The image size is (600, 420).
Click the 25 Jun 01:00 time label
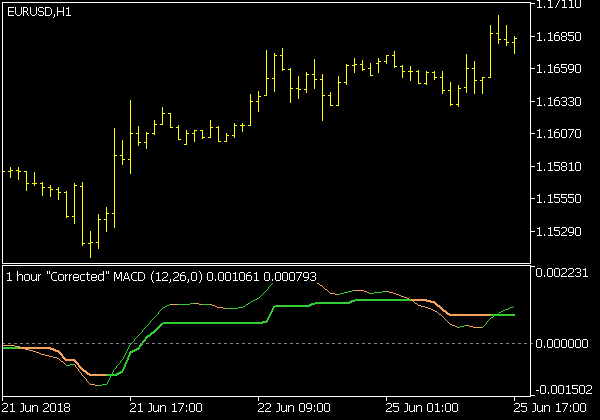pyautogui.click(x=422, y=408)
